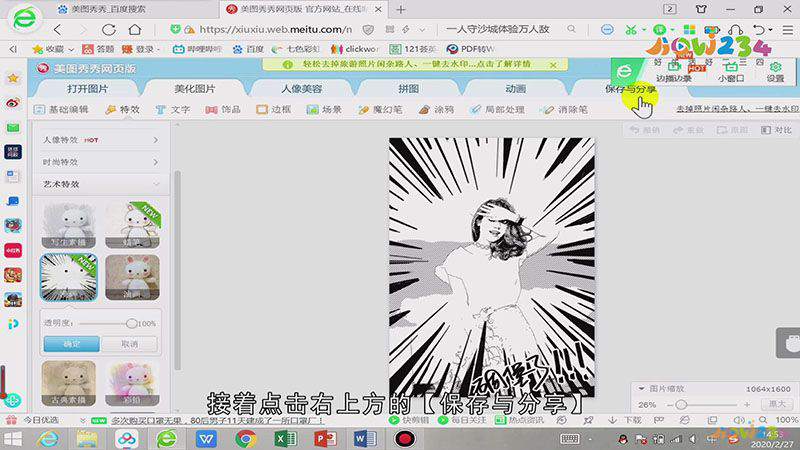
Task: Open the undo-close dropdown arrow in toolbar
Action: click(x=770, y=30)
